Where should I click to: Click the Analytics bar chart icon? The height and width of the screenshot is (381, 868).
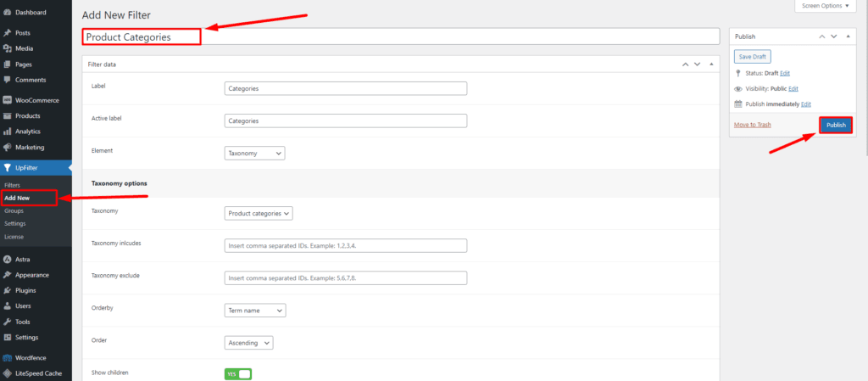tap(8, 132)
